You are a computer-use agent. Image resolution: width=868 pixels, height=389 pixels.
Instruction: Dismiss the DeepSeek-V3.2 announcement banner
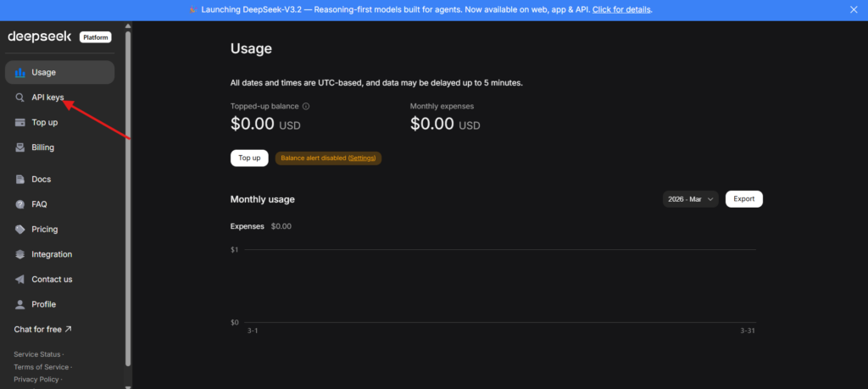click(x=853, y=10)
